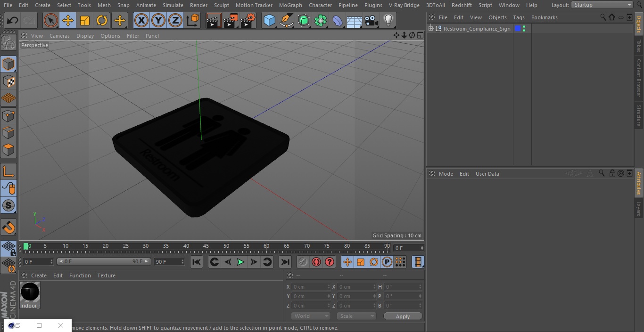Add a deformer with Bend icon

pos(338,20)
